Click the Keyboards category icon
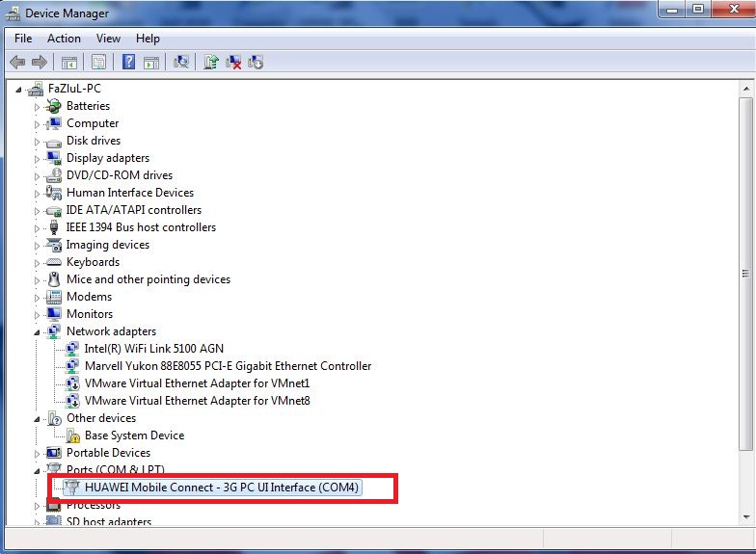Image resolution: width=756 pixels, height=554 pixels. pos(54,262)
